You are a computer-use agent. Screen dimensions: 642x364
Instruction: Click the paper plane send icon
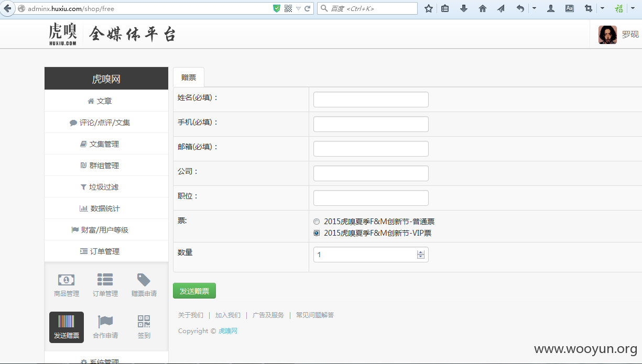point(501,8)
